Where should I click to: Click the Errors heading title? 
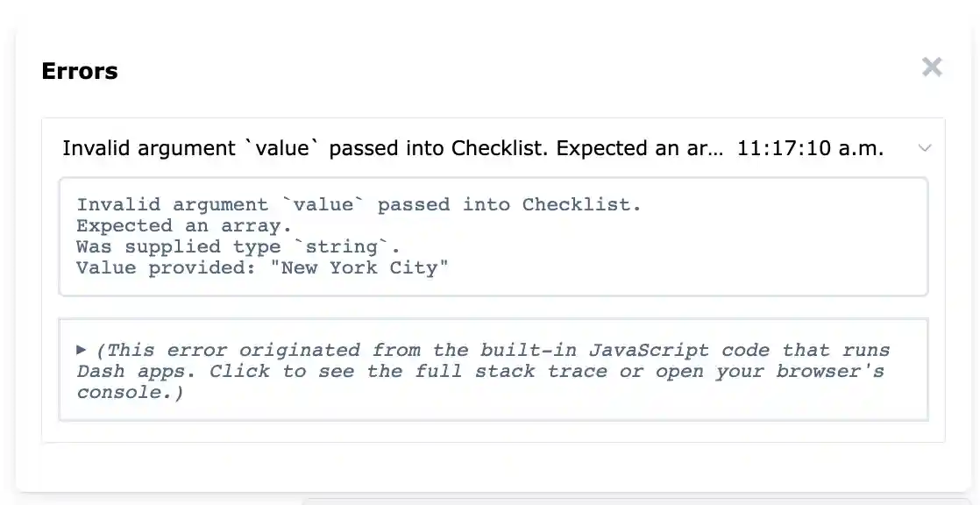tap(79, 71)
